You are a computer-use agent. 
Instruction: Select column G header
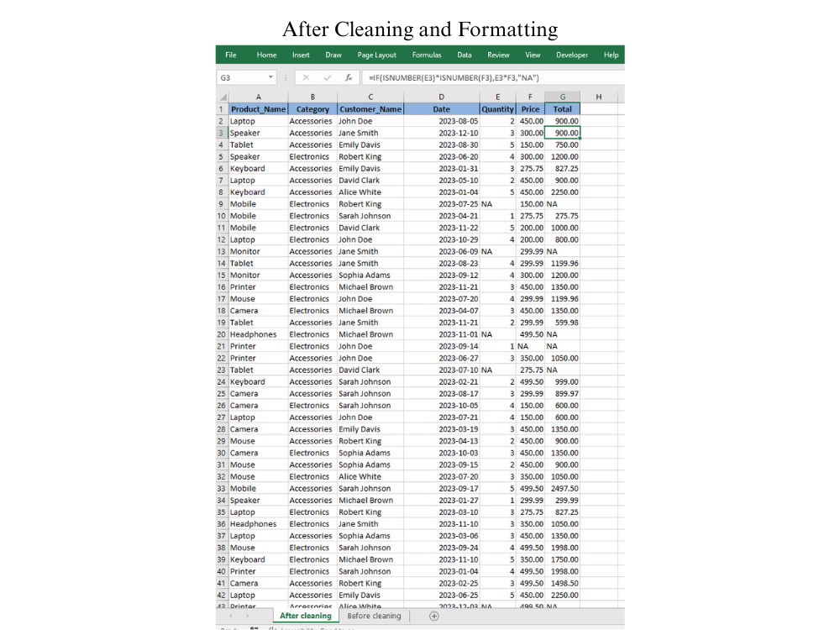563,97
